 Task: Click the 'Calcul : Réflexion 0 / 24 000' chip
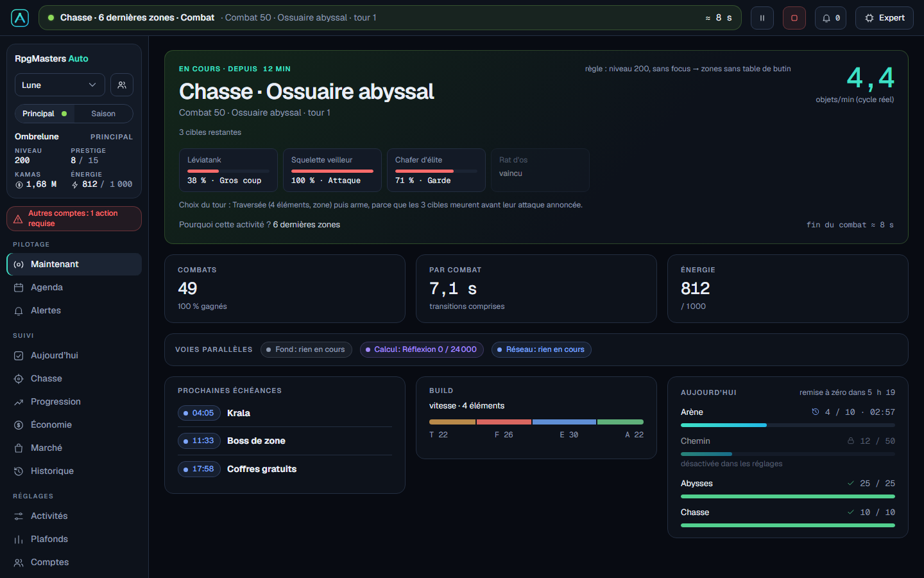click(x=422, y=349)
